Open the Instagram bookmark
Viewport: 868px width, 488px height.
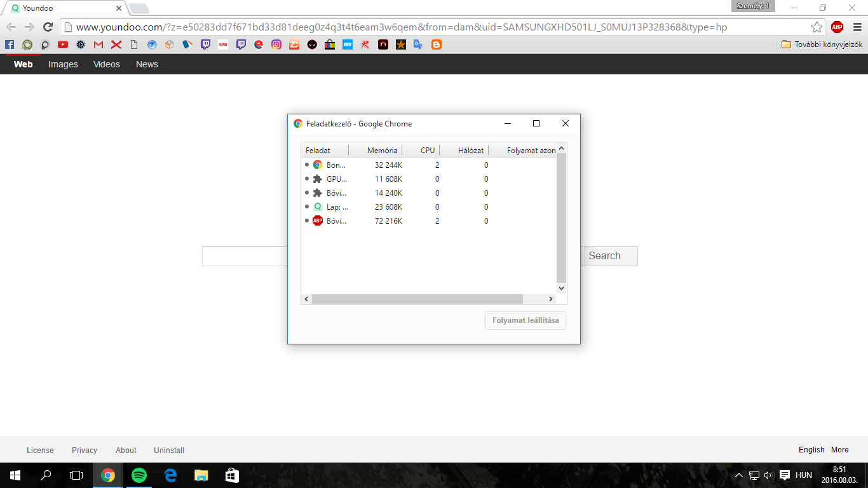(276, 44)
